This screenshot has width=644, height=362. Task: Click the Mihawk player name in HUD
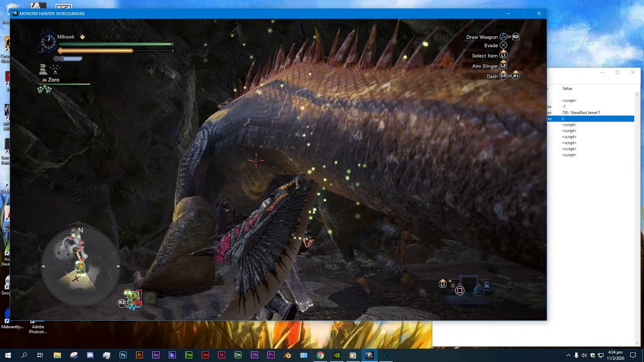click(x=66, y=37)
